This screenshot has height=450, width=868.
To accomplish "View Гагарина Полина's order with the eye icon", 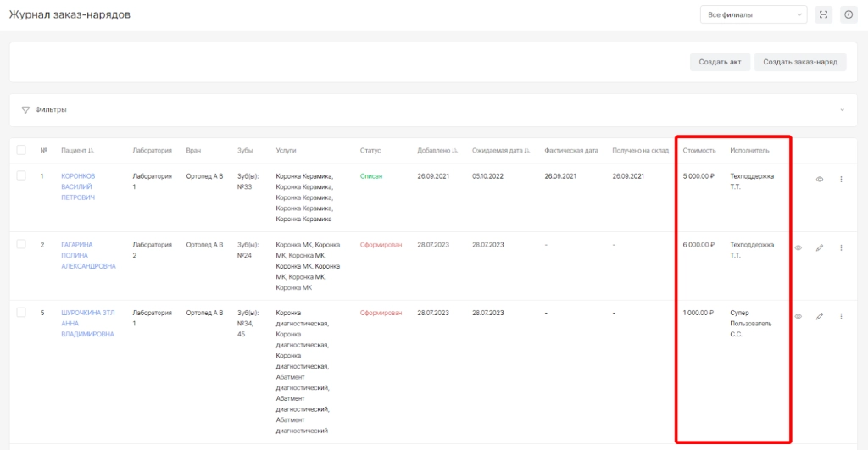I will [798, 248].
